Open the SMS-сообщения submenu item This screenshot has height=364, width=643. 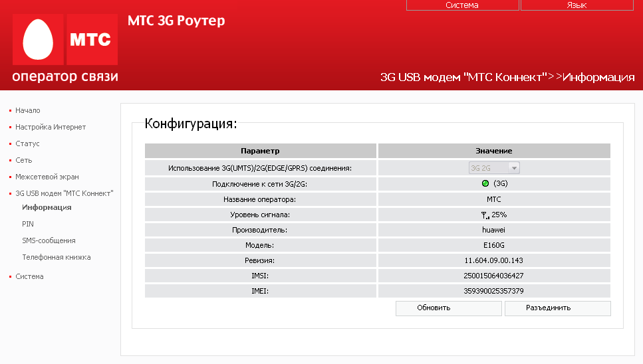coord(49,240)
